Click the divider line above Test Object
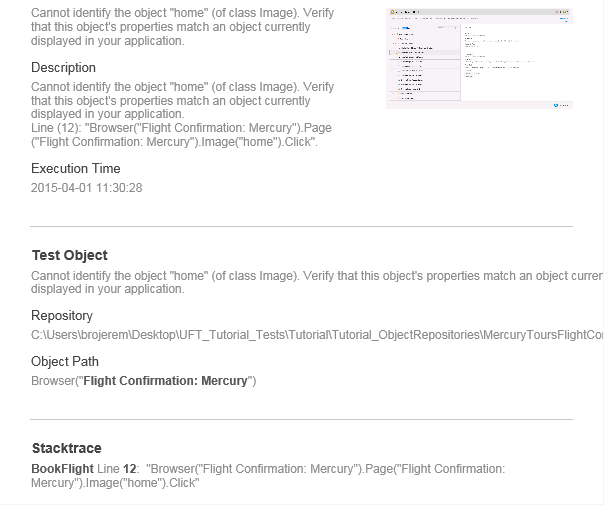Viewport: 604px width, 505px height. click(301, 226)
